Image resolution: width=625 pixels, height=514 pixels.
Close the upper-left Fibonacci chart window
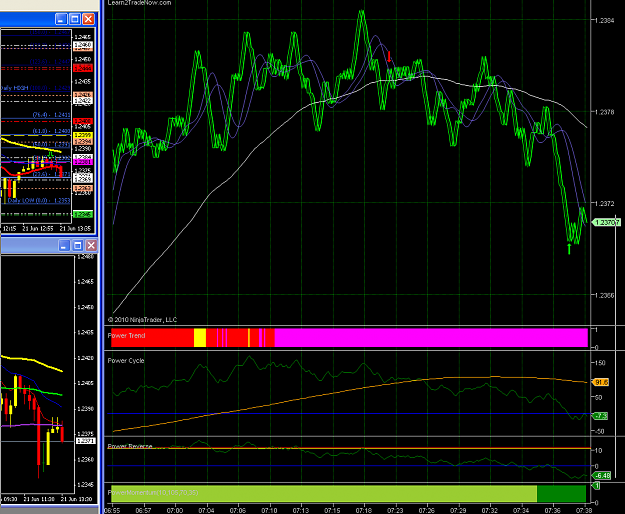click(x=88, y=19)
